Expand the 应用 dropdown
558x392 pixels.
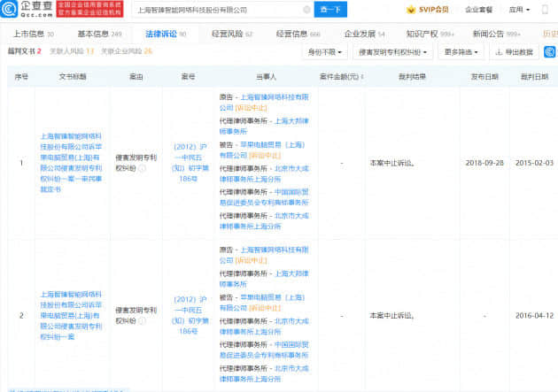point(519,10)
